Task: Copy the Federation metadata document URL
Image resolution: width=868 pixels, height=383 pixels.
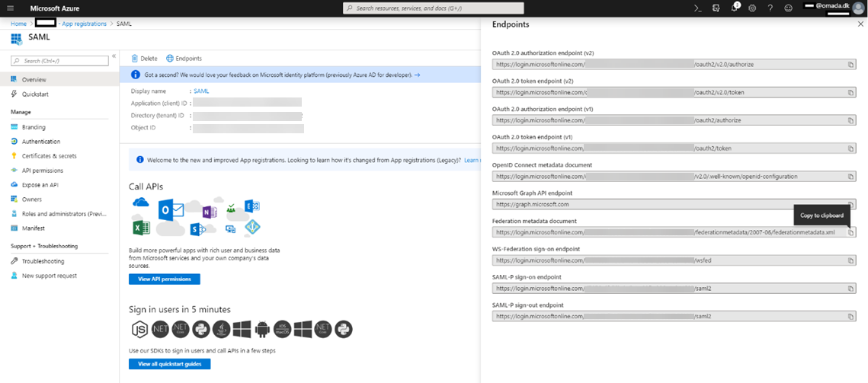Action: [850, 232]
